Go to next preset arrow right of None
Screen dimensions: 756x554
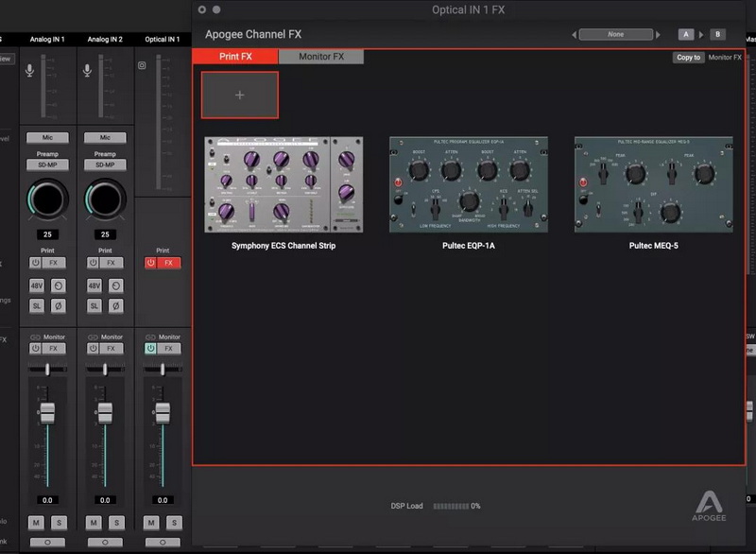(x=658, y=35)
